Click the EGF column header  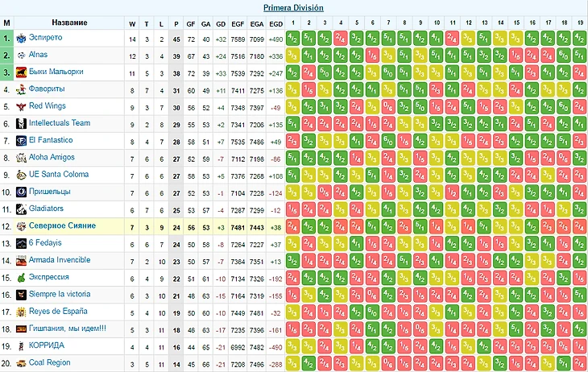pyautogui.click(x=238, y=24)
